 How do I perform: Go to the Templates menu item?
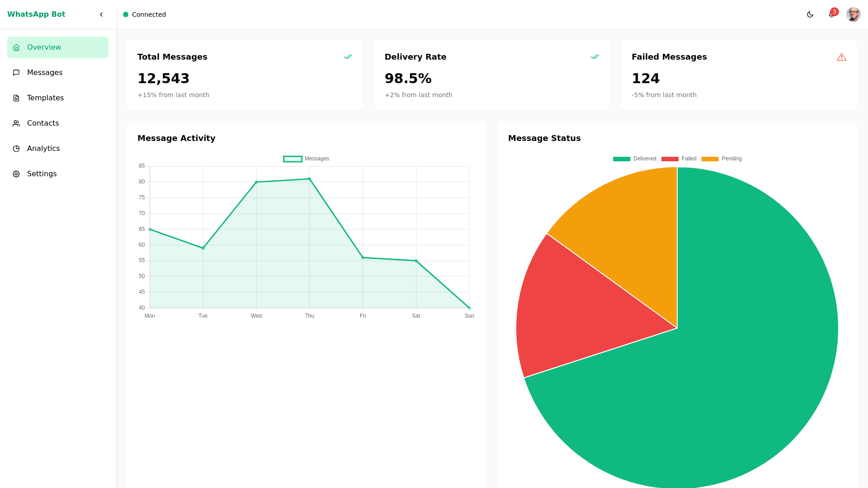tap(45, 98)
